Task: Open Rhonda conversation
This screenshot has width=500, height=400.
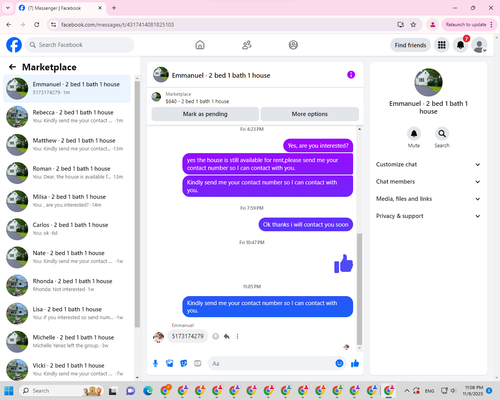Action: pos(67,285)
